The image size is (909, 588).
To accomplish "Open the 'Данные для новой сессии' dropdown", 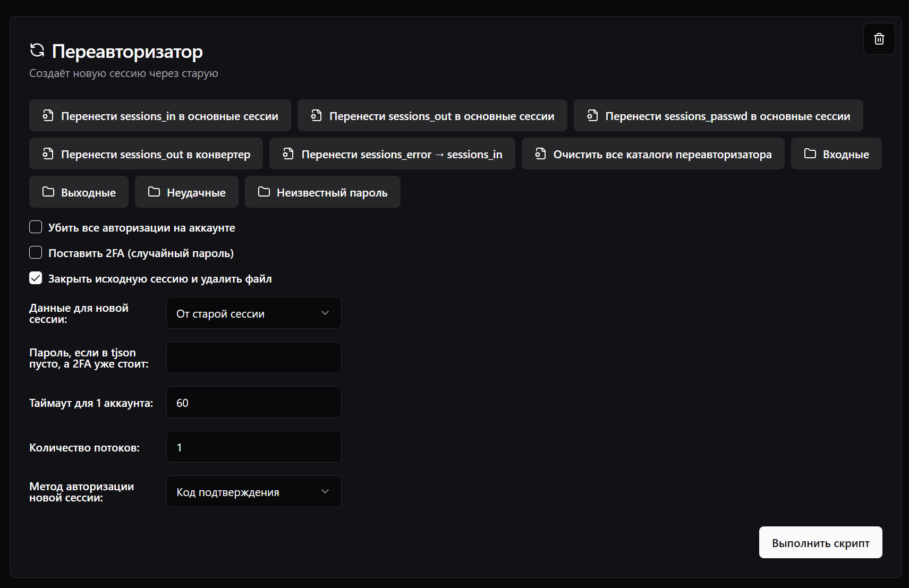I will coord(253,313).
